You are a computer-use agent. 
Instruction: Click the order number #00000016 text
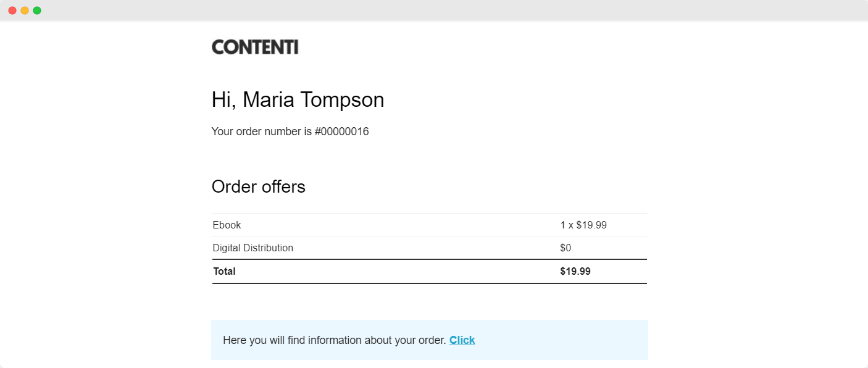click(341, 132)
